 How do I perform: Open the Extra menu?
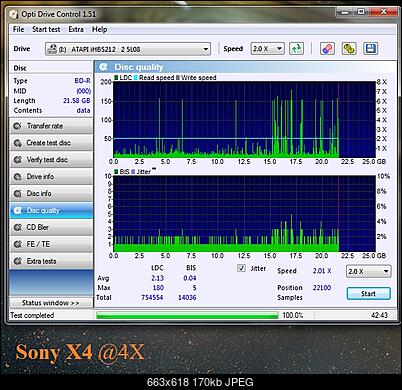click(76, 29)
